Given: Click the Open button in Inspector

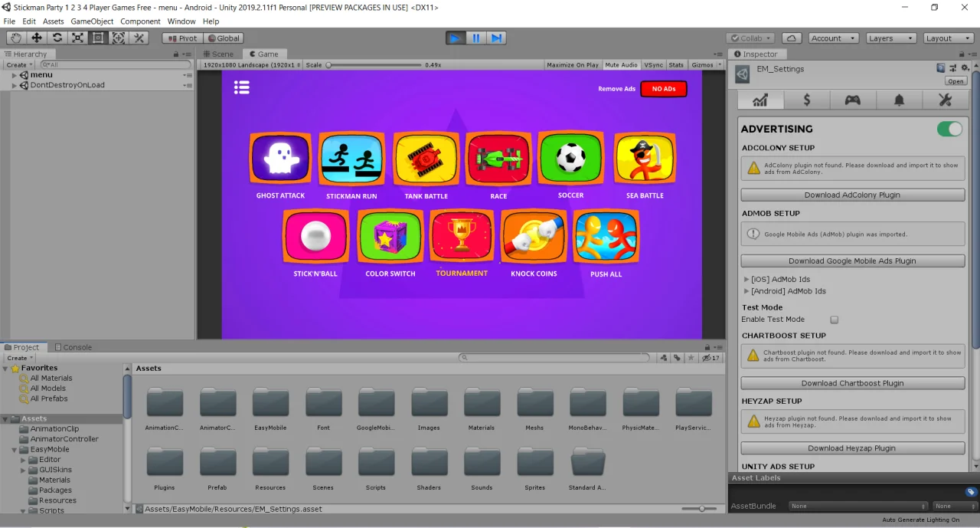Looking at the screenshot, I should coord(955,81).
